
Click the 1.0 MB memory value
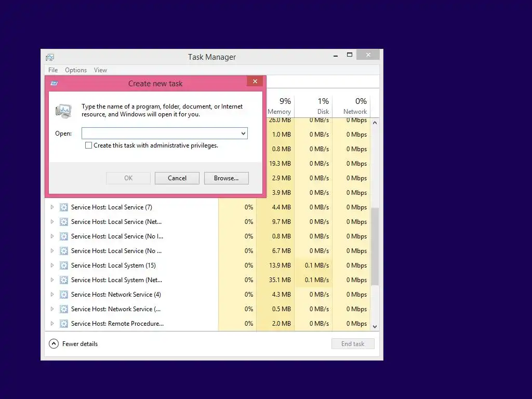281,135
